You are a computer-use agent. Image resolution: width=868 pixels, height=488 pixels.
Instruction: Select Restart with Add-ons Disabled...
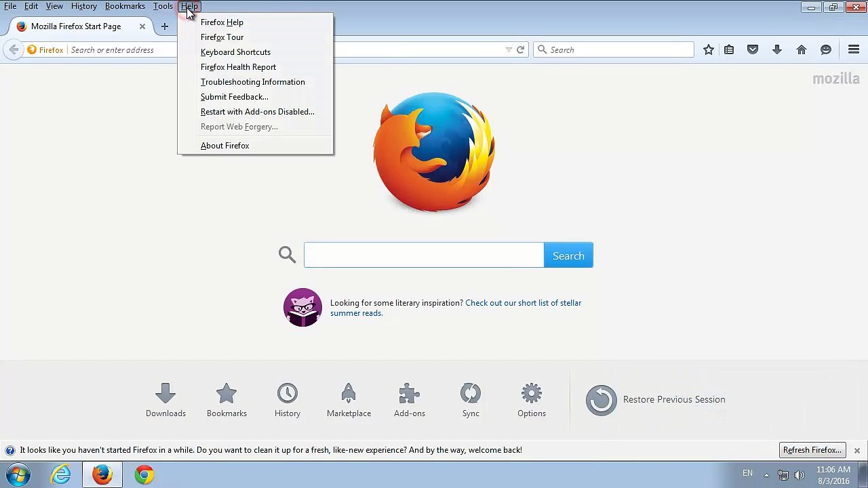point(255,112)
